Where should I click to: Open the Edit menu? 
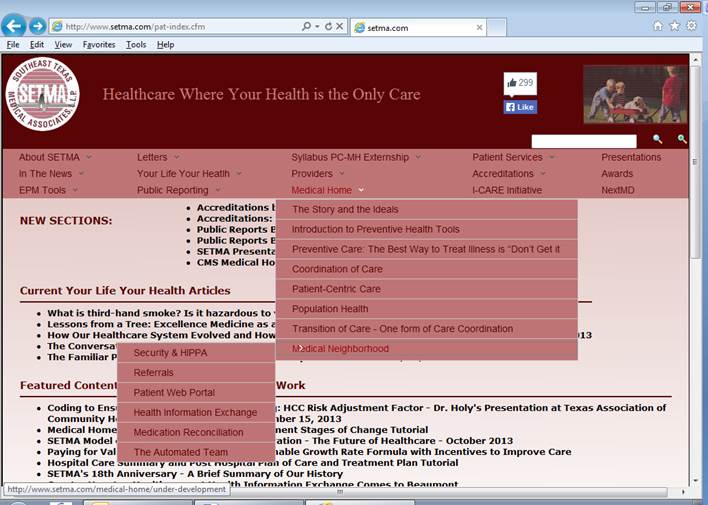(x=37, y=45)
